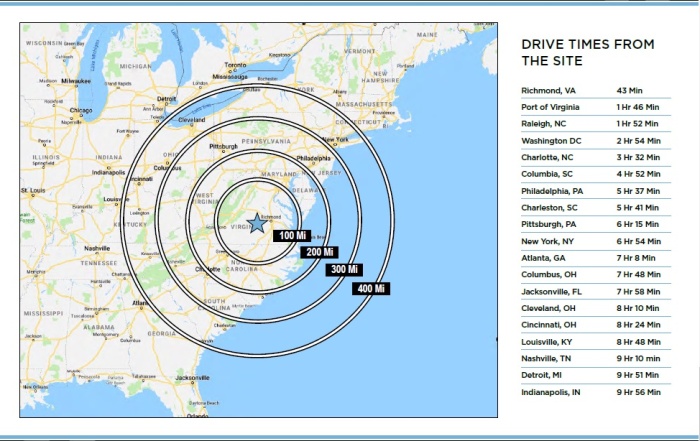Screen dimensions: 700x441
Task: Select Nashville on the map
Action: click(97, 248)
